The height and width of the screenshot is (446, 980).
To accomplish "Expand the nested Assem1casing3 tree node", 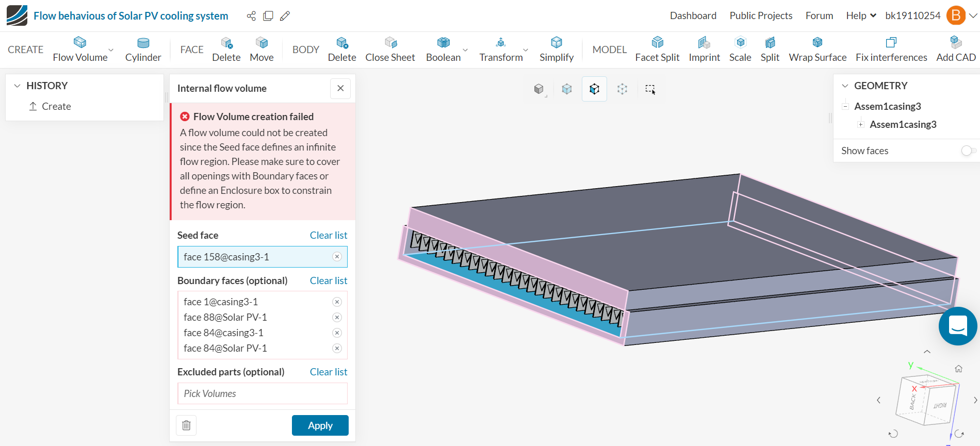I will (x=860, y=125).
